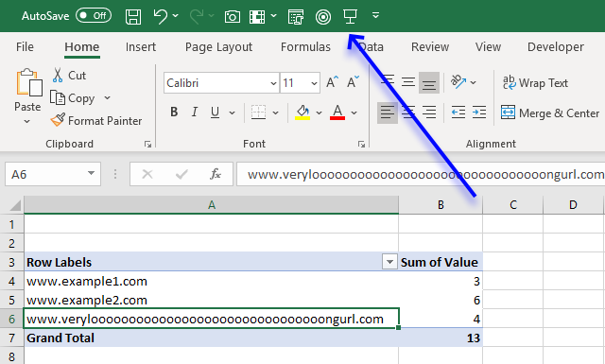Select the Format Painter brush icon
605x364 pixels.
click(x=58, y=120)
